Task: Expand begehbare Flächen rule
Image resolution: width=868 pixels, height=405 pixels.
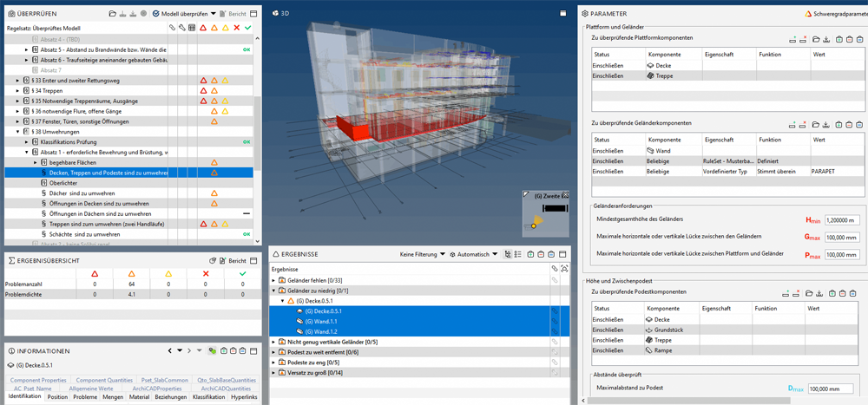Action: pos(35,163)
